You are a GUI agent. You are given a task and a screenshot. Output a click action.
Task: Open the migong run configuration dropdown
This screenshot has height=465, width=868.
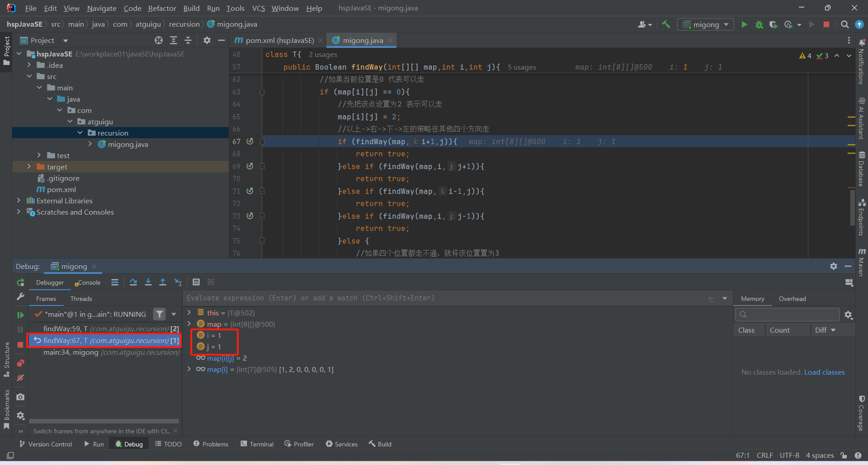[x=706, y=24]
